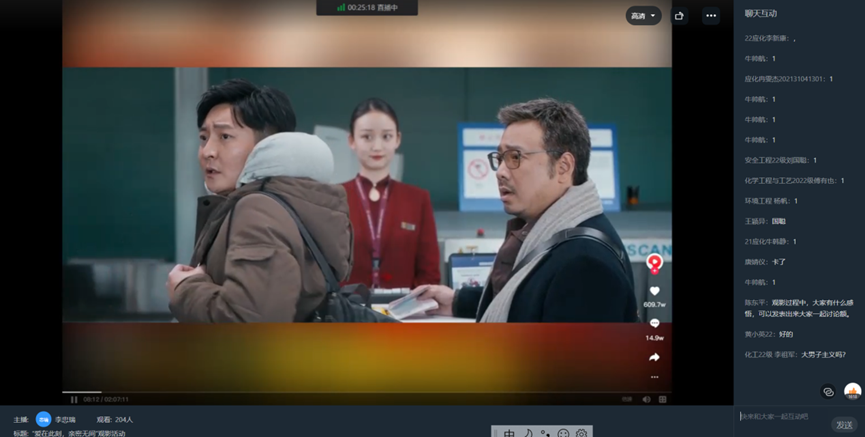Click the 聊天互动 chat panel heading

click(x=761, y=14)
